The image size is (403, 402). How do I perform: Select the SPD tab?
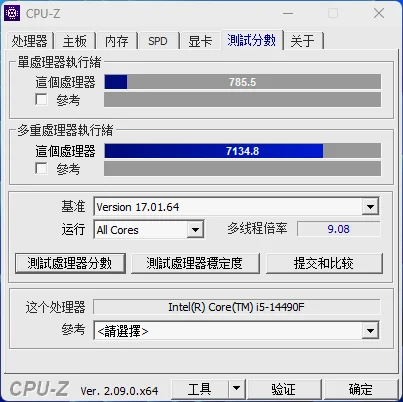pos(158,41)
